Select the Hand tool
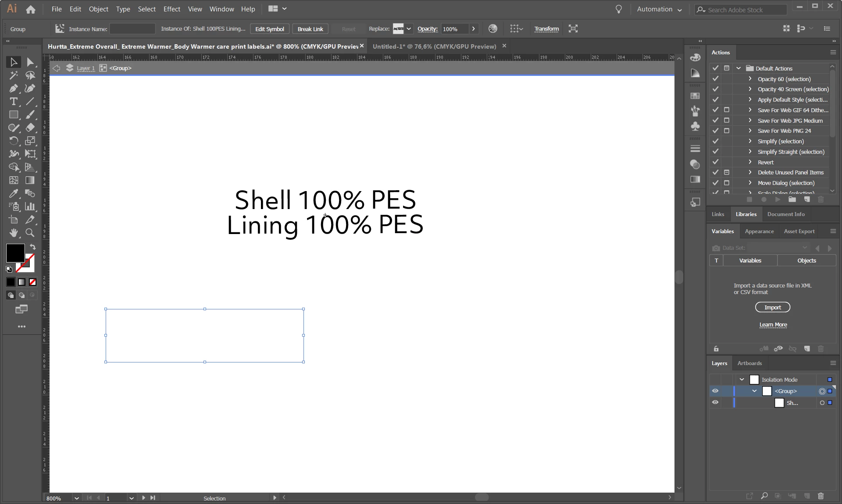842x504 pixels. (14, 233)
